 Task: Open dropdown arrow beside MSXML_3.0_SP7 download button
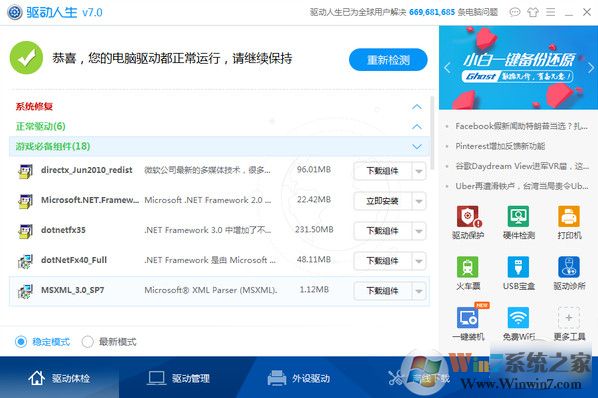[x=419, y=291]
